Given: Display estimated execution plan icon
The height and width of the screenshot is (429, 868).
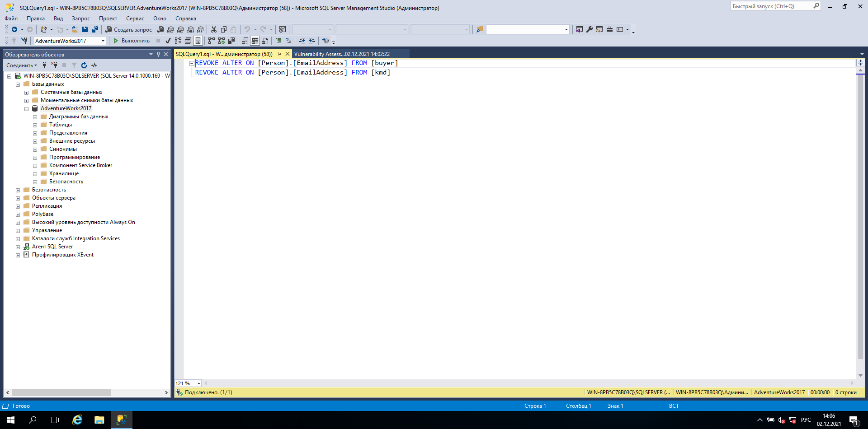Looking at the screenshot, I should pyautogui.click(x=178, y=41).
